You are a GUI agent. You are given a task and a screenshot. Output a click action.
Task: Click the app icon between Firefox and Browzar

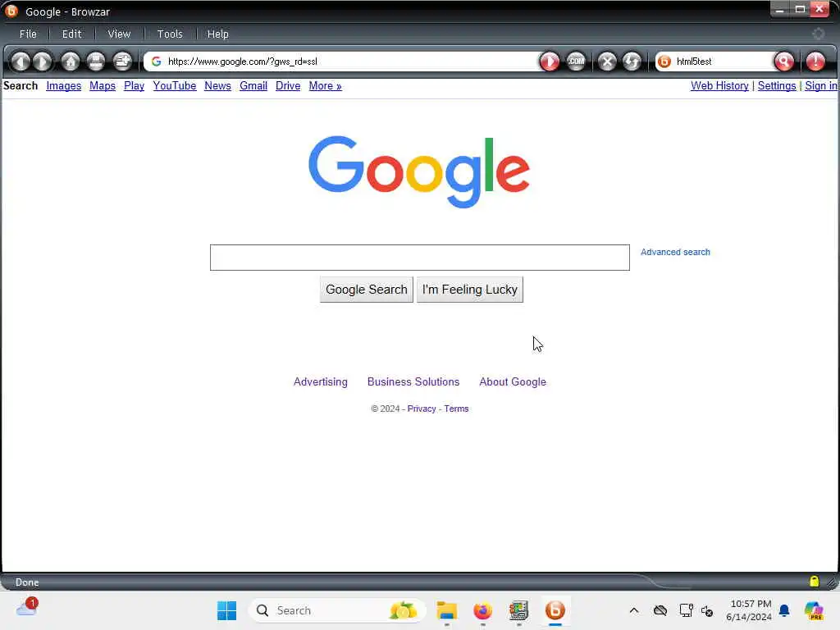coord(518,610)
